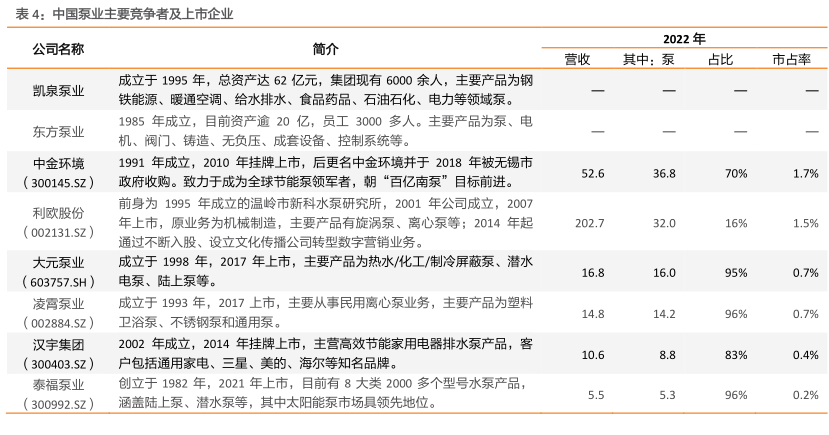Click the 营收 dash for 凯泉泵业

pos(597,90)
